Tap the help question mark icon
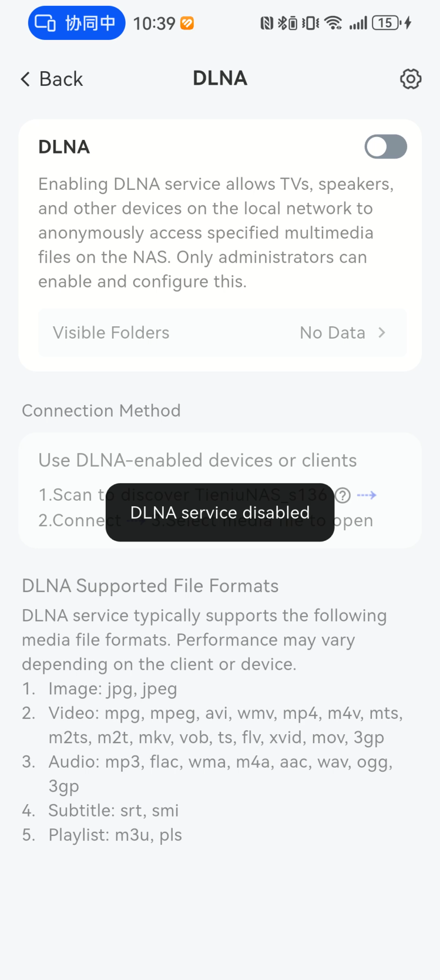 click(342, 496)
